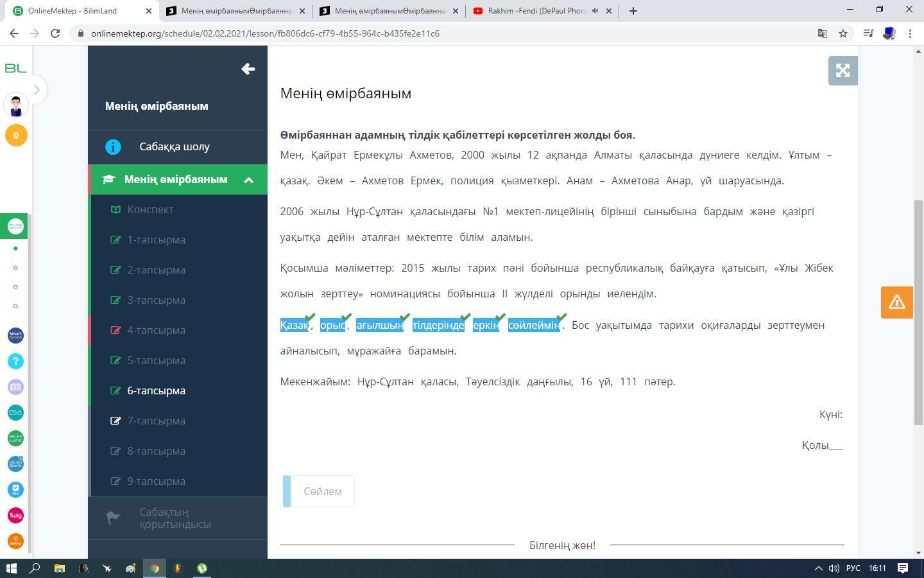Open the iTest checkmark sidebar icon

(15, 489)
